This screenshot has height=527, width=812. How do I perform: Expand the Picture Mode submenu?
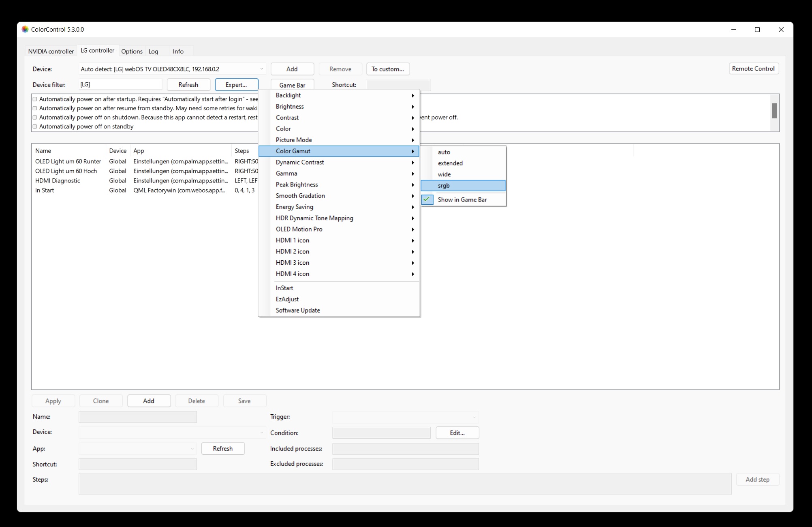click(339, 140)
